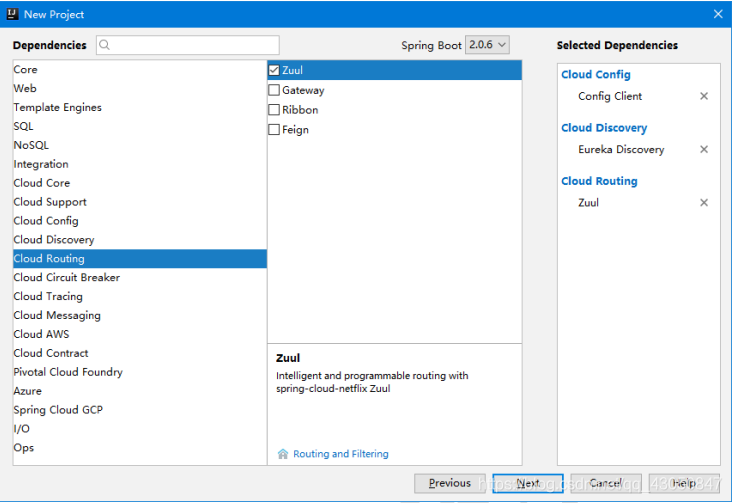Click the Cloud Discovery heading in selected panel
Screen dimensions: 732x503
(x=604, y=128)
